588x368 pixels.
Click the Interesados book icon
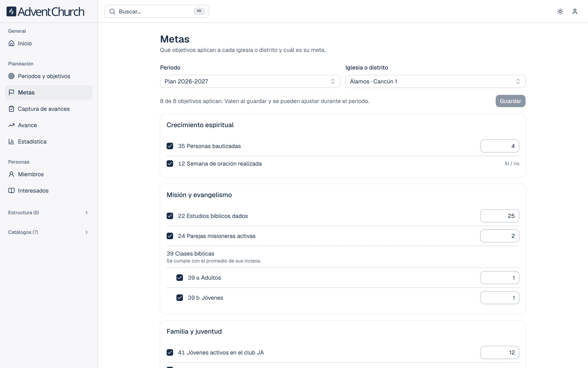pyautogui.click(x=11, y=191)
